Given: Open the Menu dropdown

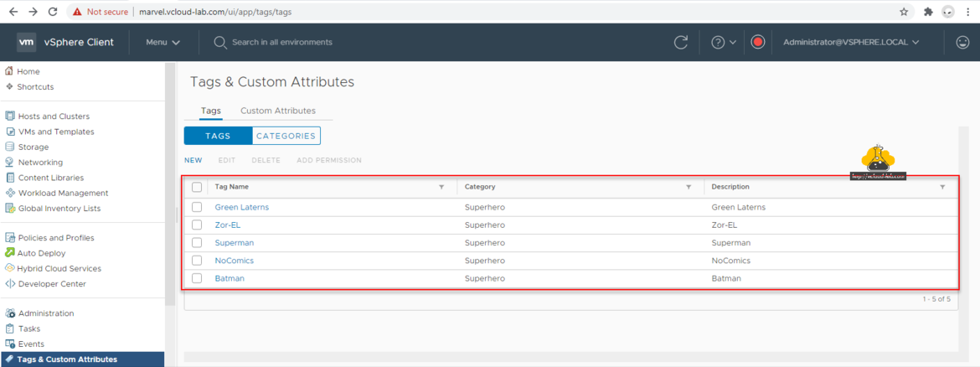Looking at the screenshot, I should [163, 42].
